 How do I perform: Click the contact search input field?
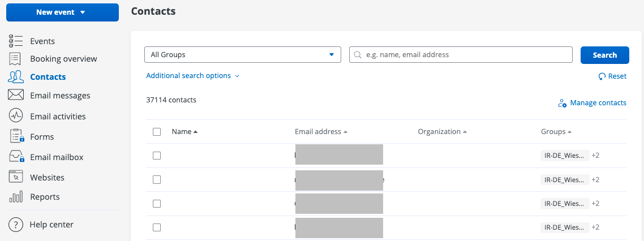(461, 55)
